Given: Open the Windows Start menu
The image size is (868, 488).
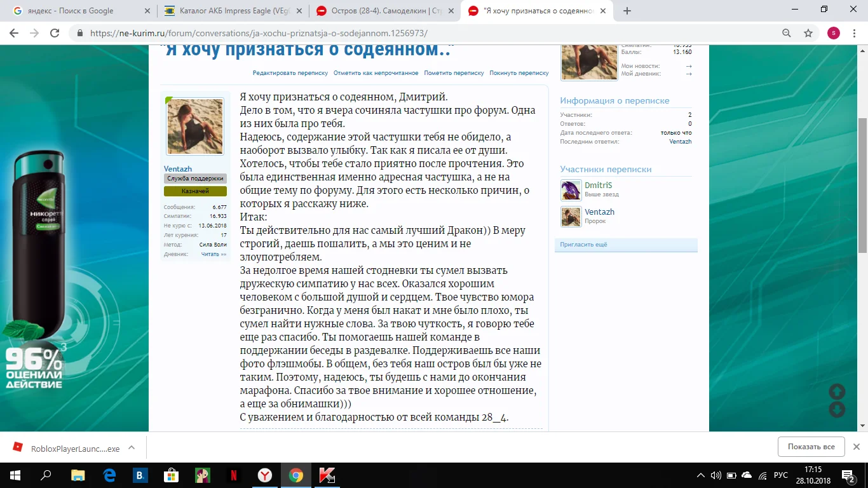Looking at the screenshot, I should (x=15, y=475).
